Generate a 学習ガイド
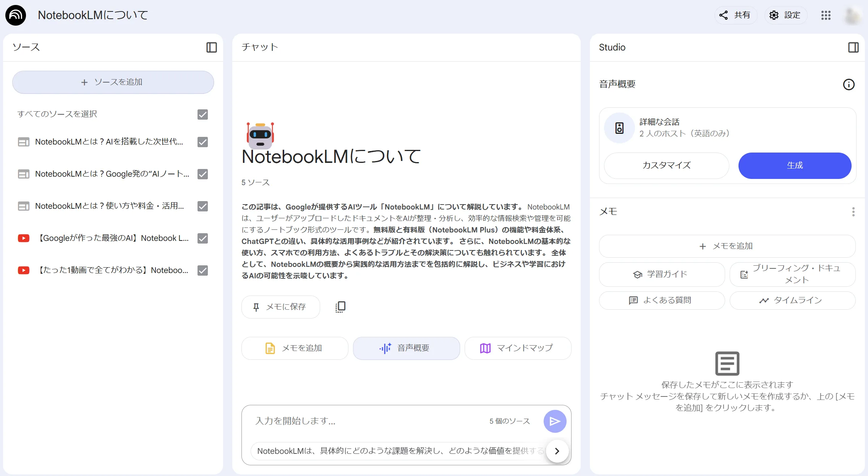This screenshot has height=476, width=868. (x=662, y=275)
